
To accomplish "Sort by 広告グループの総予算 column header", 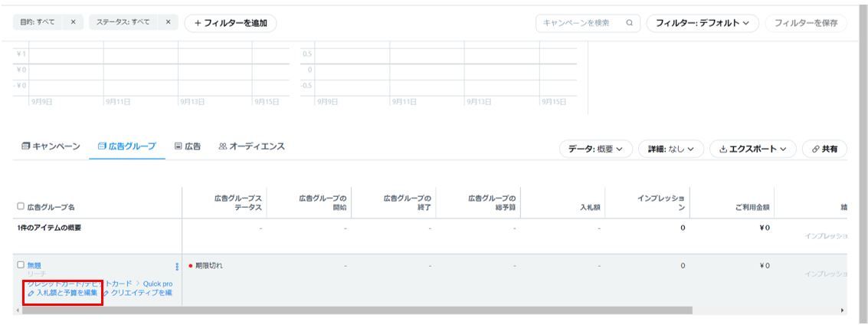I will click(492, 202).
